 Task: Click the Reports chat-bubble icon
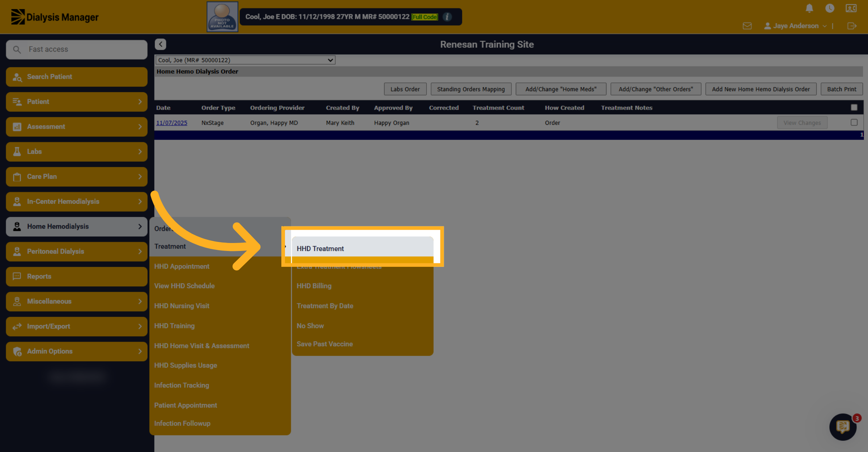[x=17, y=276]
